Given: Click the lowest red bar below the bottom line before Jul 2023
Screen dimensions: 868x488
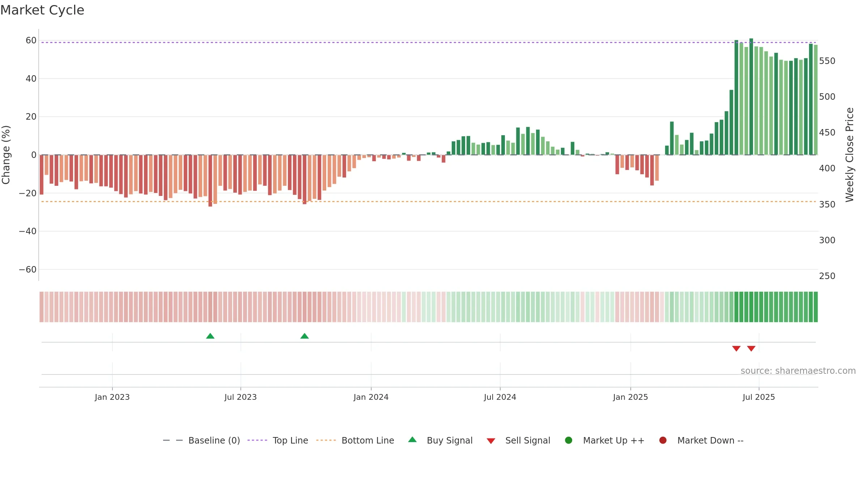Looking at the screenshot, I should (210, 181).
